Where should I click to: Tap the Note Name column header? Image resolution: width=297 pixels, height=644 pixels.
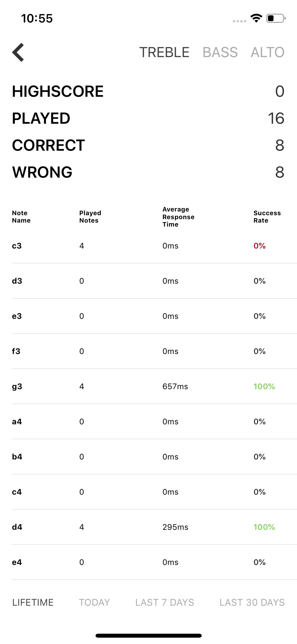point(21,217)
